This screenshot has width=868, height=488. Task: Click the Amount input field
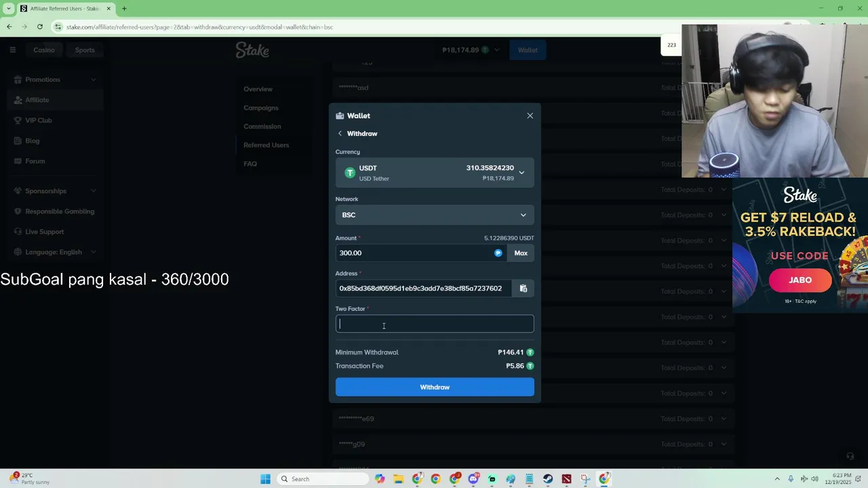coord(421,253)
